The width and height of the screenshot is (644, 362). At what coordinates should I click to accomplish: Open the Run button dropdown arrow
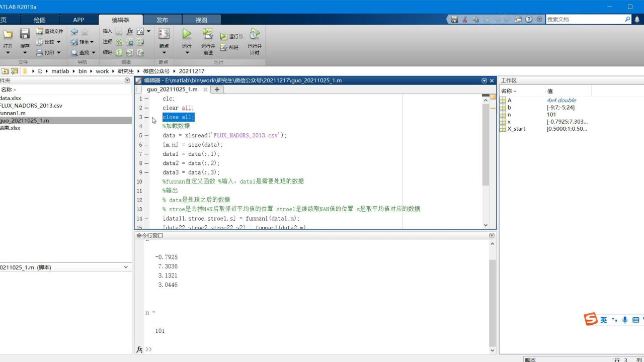tap(187, 53)
